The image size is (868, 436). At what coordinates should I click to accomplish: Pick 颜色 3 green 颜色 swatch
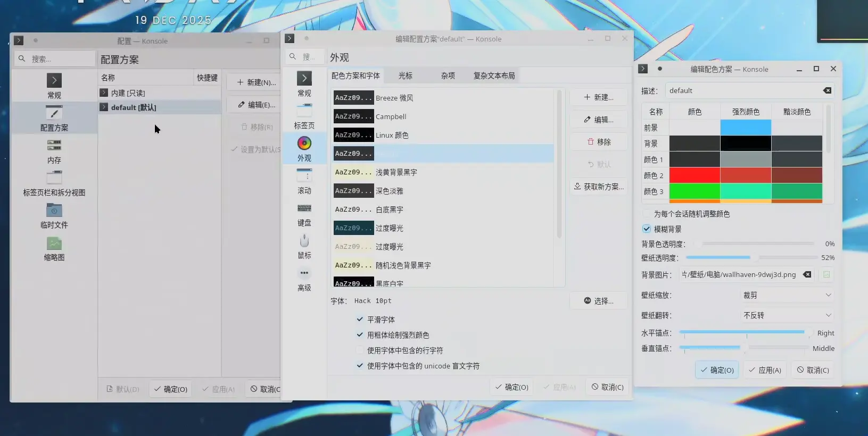(695, 191)
